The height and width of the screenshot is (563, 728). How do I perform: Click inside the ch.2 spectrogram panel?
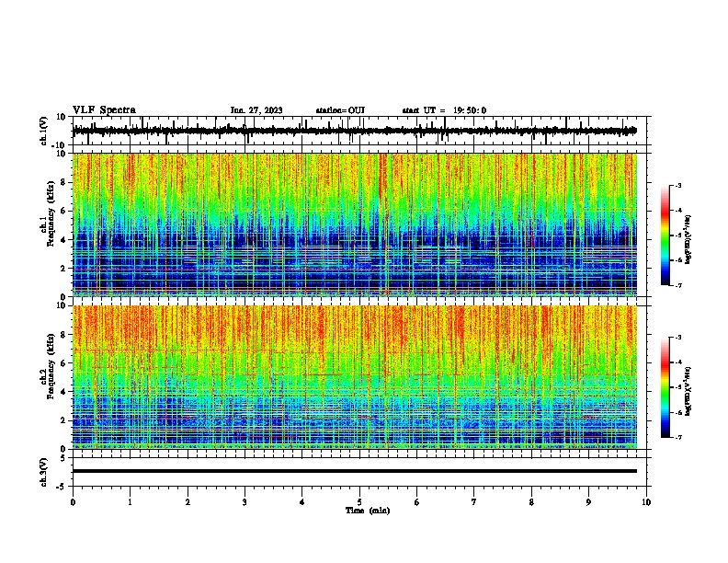(x=354, y=377)
